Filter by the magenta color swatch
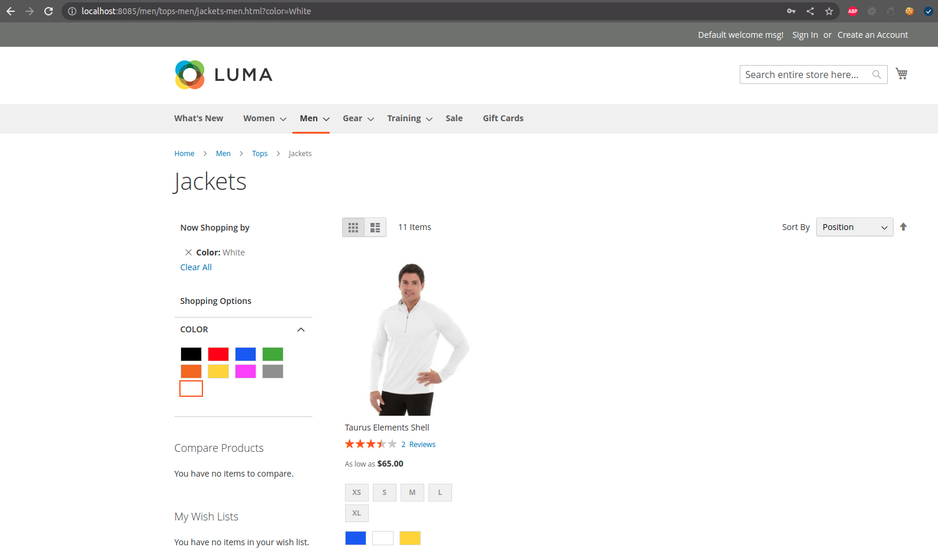This screenshot has height=560, width=938. (x=246, y=371)
